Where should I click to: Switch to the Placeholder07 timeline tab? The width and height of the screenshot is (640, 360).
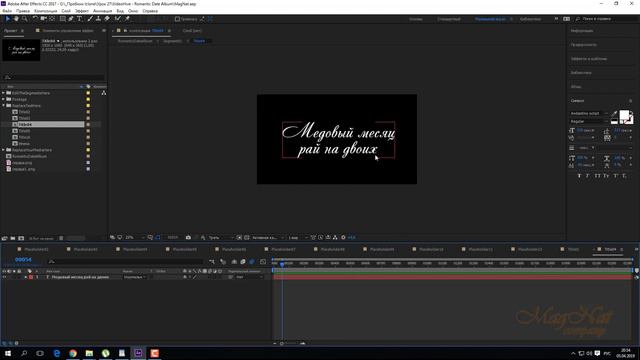tap(283, 249)
